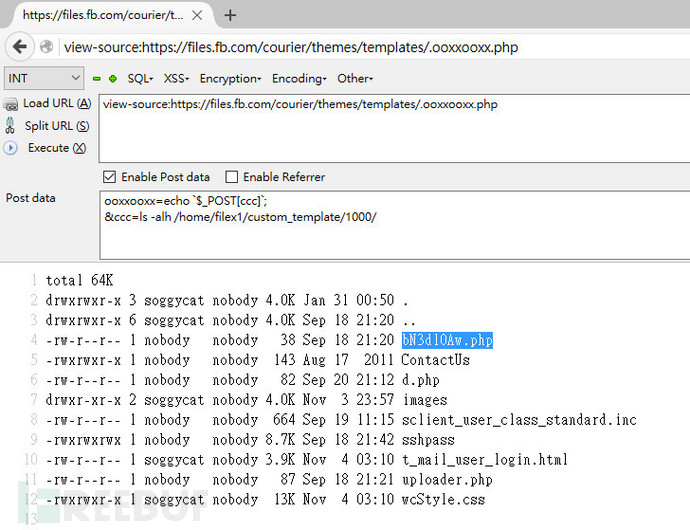Click the images directory name
The width and height of the screenshot is (690, 530).
(x=425, y=400)
